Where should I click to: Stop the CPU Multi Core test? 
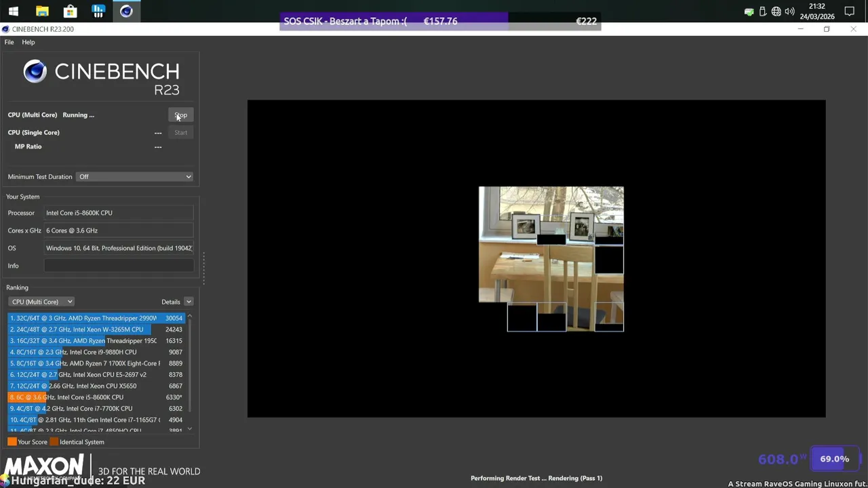coord(180,115)
